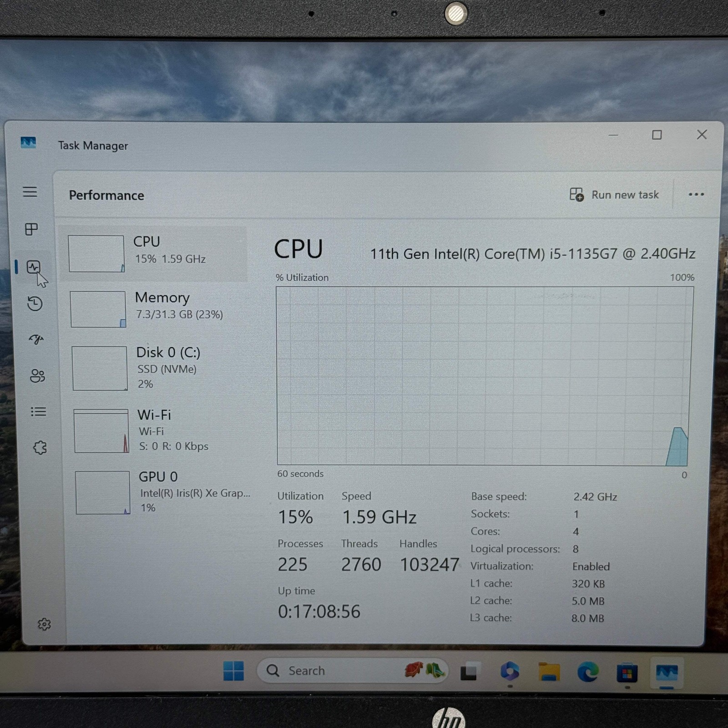The image size is (728, 728).
Task: Click the Disk 0 mini graph thumbnail
Action: [x=100, y=369]
